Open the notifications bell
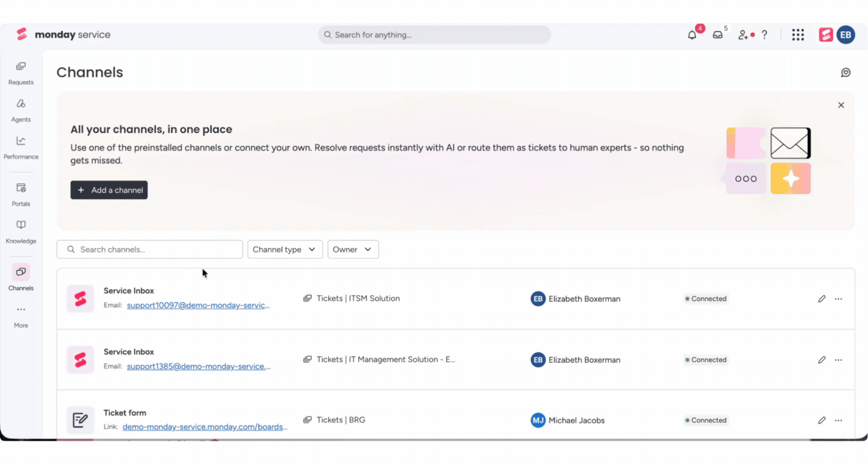Image resolution: width=868 pixels, height=465 pixels. pyautogui.click(x=692, y=35)
